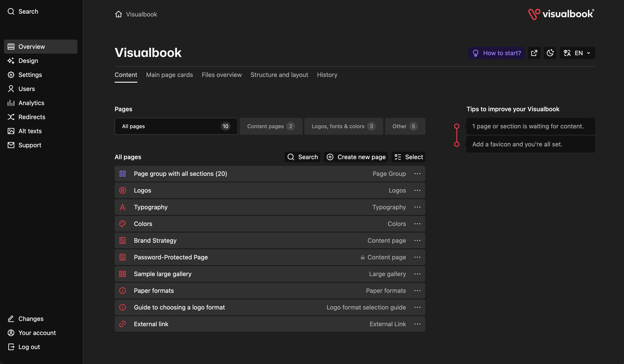Viewport: 624px width, 364px height.
Task: Open options menu for Logos row
Action: coord(417,190)
